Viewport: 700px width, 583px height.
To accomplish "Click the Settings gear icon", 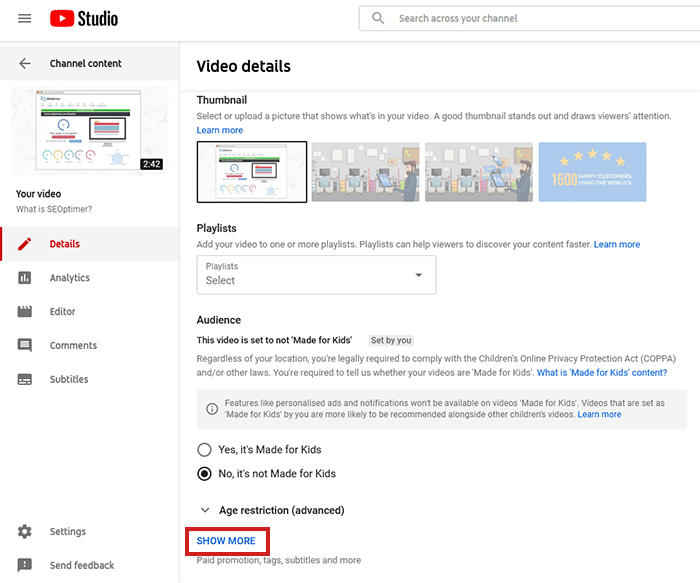I will point(25,531).
